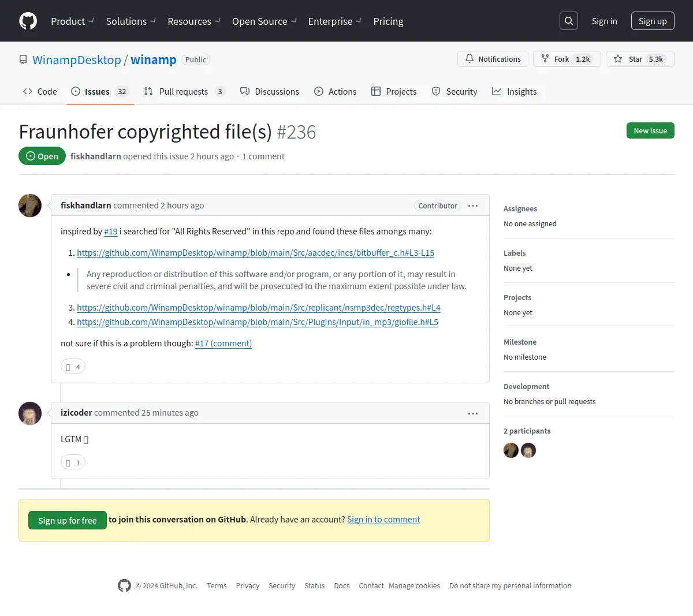Screen dimensions: 693x616
Task: Open the footer Status link
Action: (315, 585)
